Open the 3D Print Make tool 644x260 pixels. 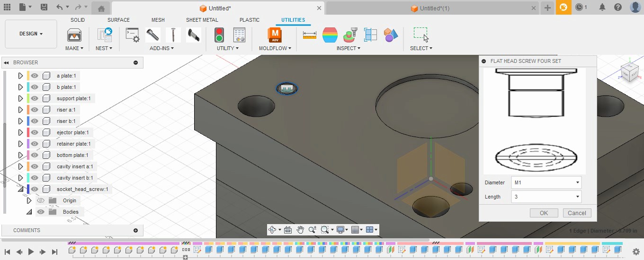coord(74,35)
